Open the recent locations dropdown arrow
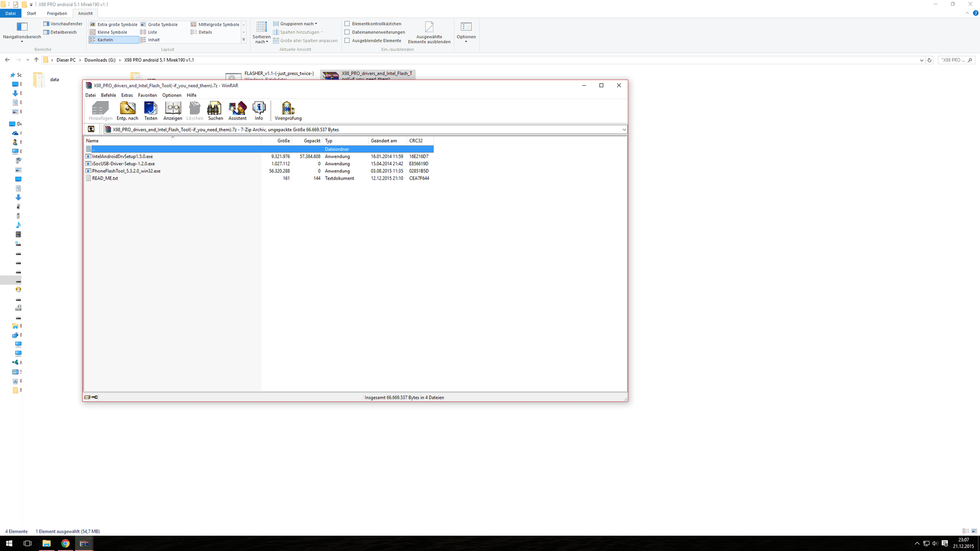Image resolution: width=980 pixels, height=551 pixels. [27, 60]
